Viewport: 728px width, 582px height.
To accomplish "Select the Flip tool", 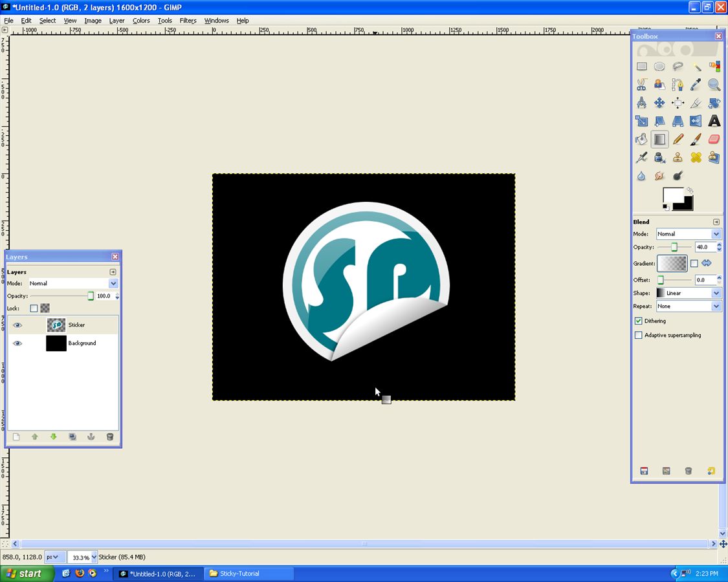I will tap(696, 121).
